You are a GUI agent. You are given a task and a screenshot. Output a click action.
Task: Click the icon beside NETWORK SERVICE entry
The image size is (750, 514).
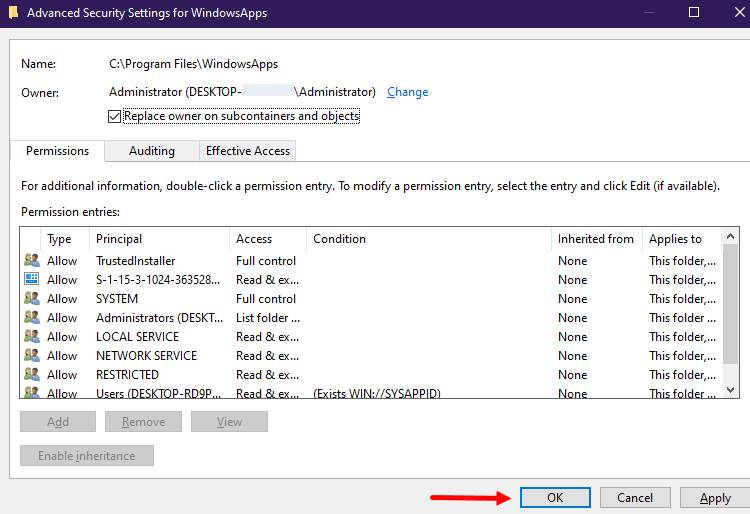pos(31,356)
